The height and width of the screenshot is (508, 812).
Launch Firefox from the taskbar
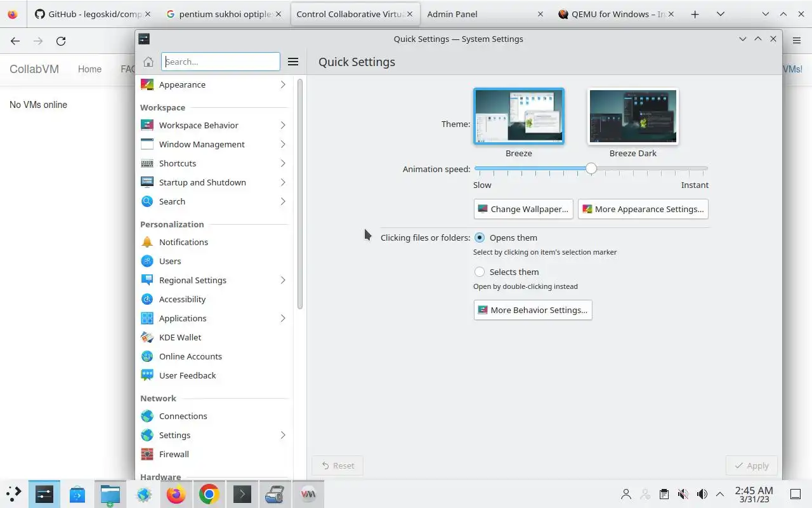point(176,494)
